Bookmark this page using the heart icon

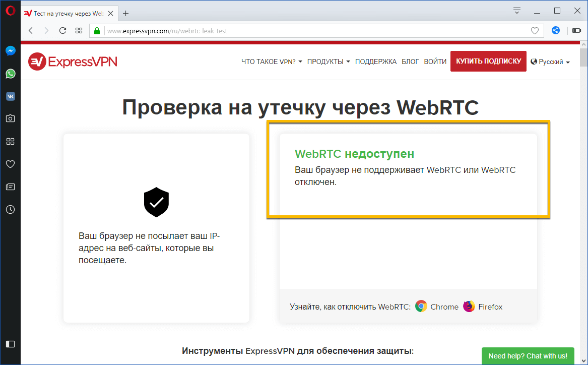(535, 30)
